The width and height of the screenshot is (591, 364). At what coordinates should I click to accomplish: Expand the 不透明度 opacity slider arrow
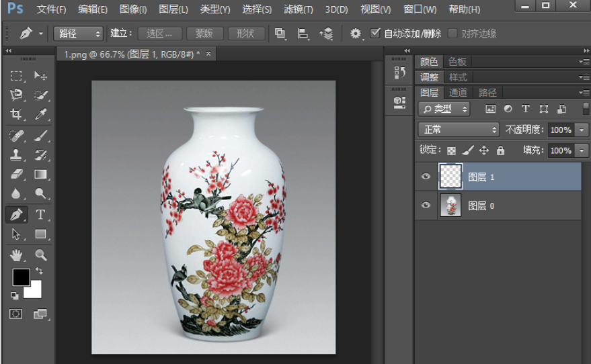click(582, 130)
